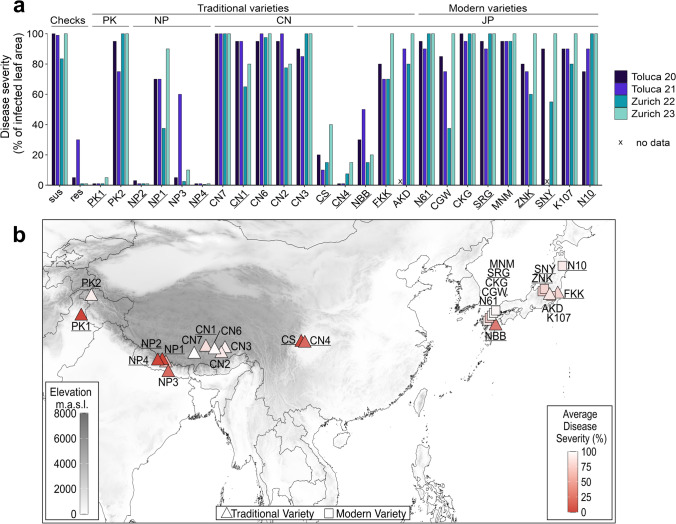Click the no data x marker above AKD
The height and width of the screenshot is (524, 676).
tap(400, 182)
